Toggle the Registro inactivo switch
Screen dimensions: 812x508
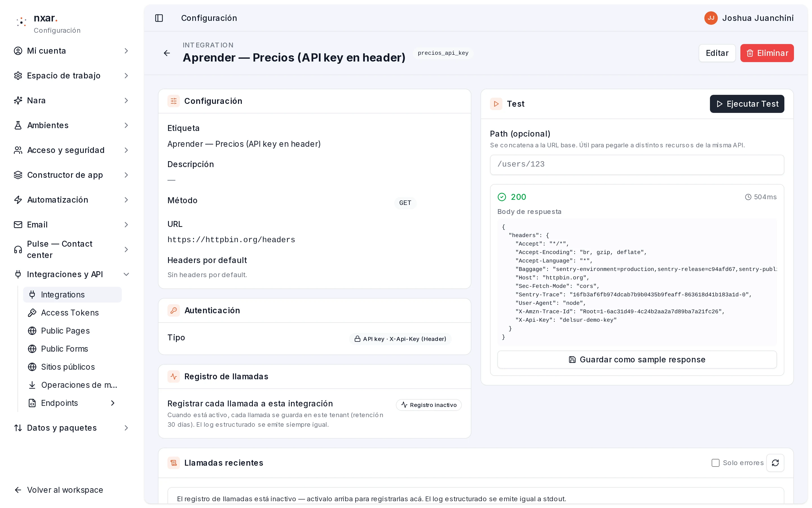(429, 405)
